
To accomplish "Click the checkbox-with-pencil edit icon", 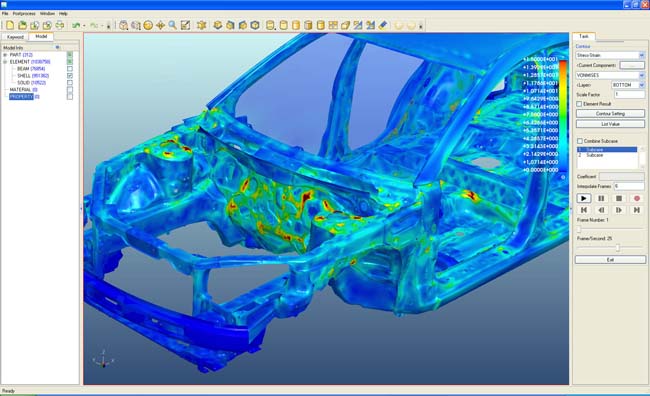I will point(185,26).
